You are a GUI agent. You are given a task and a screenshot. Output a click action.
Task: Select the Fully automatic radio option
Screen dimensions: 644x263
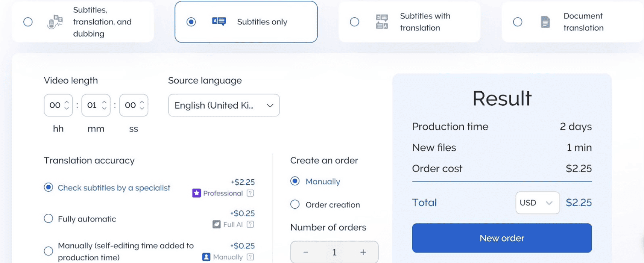point(49,219)
